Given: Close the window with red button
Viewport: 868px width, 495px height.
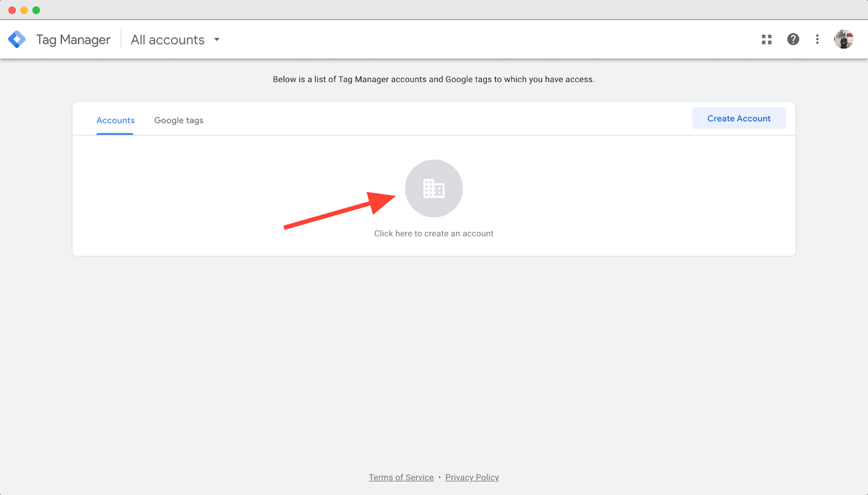Looking at the screenshot, I should 12,10.
